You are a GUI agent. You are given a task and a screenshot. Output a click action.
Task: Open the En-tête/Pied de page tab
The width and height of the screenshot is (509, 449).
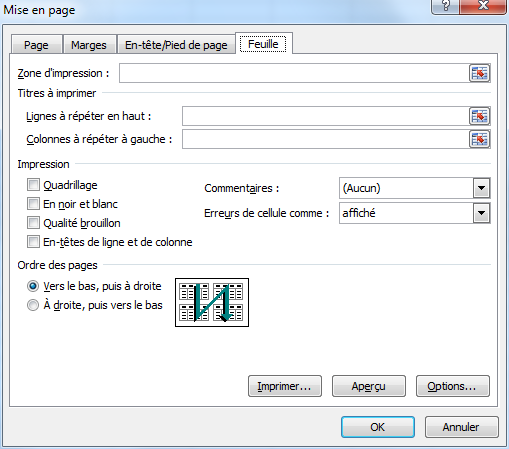(176, 45)
